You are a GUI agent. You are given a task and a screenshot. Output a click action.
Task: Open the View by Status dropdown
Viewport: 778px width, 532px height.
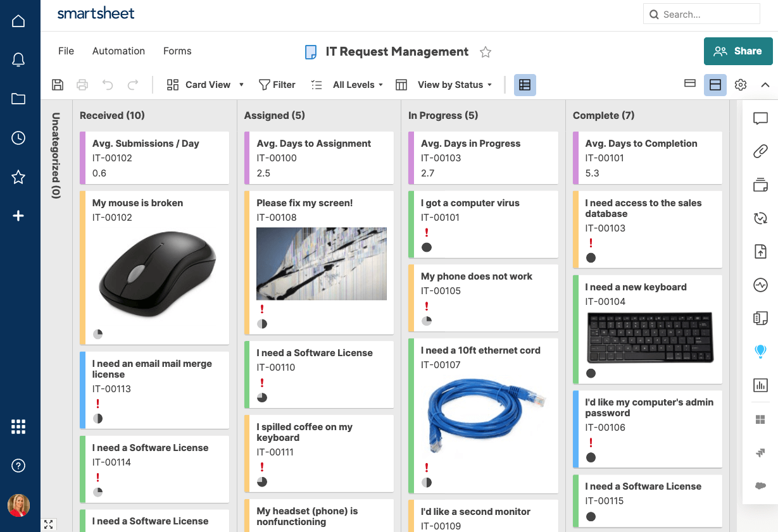pos(454,85)
